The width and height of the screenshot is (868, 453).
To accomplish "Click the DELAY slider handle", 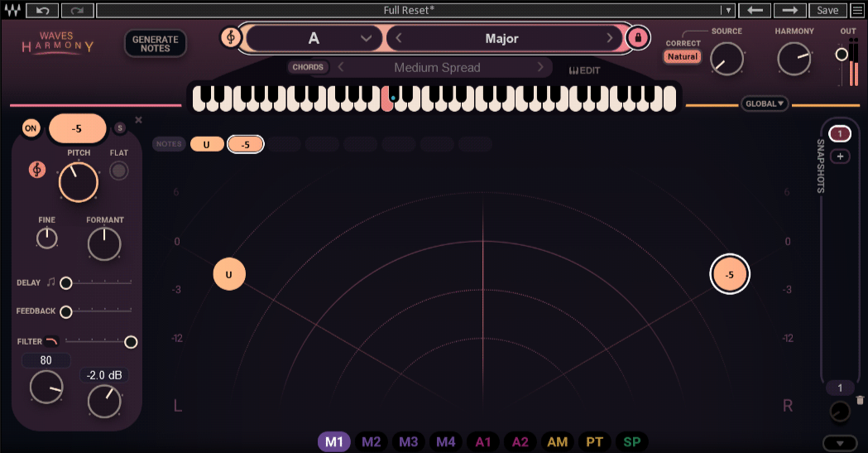I will 66,283.
